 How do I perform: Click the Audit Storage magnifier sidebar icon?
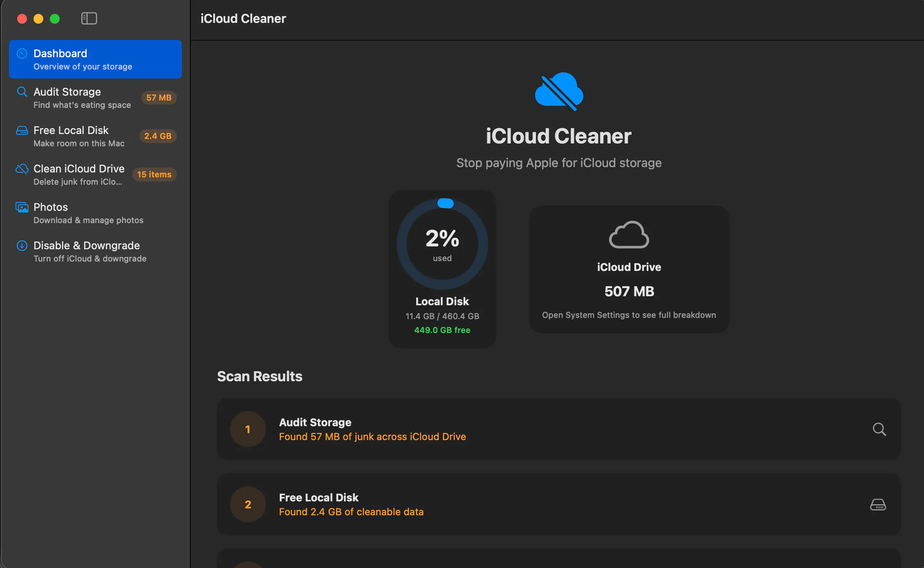pyautogui.click(x=22, y=92)
